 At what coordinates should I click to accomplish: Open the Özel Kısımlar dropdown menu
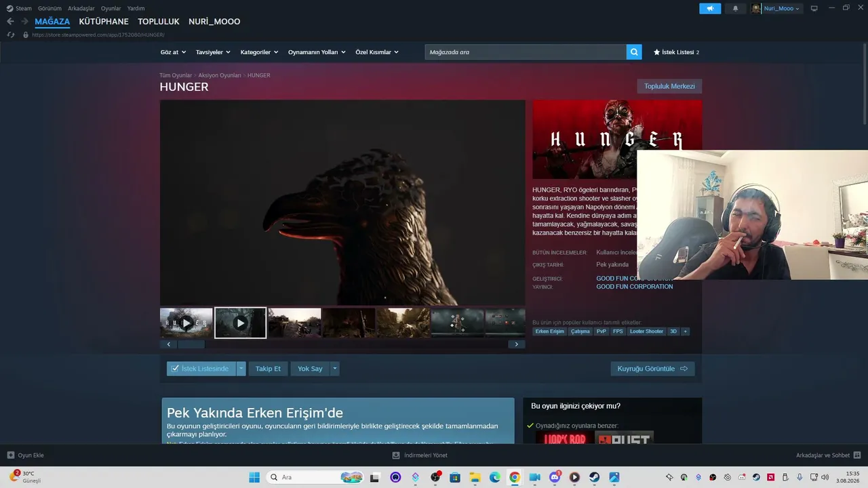coord(377,52)
